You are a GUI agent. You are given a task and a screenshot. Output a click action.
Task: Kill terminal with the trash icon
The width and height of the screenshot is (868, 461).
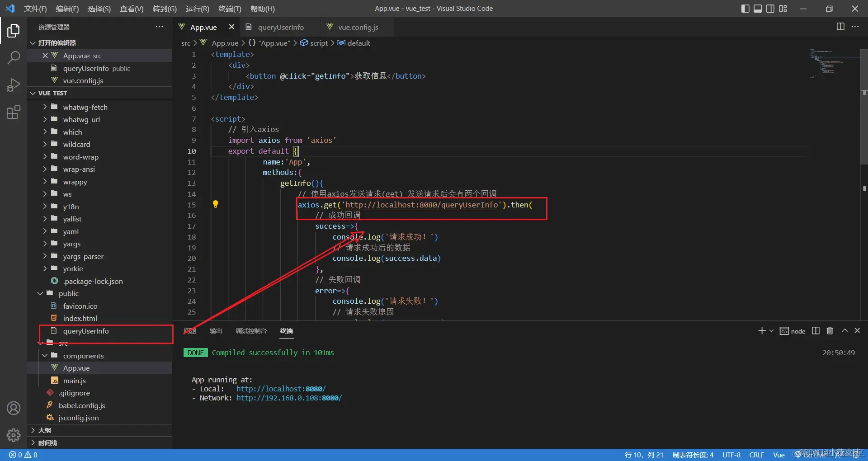coord(830,331)
